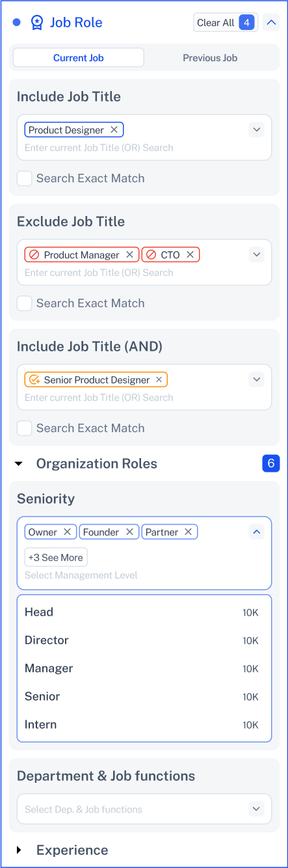Collapse the Job Role panel chevron
The height and width of the screenshot is (868, 288).
point(272,23)
